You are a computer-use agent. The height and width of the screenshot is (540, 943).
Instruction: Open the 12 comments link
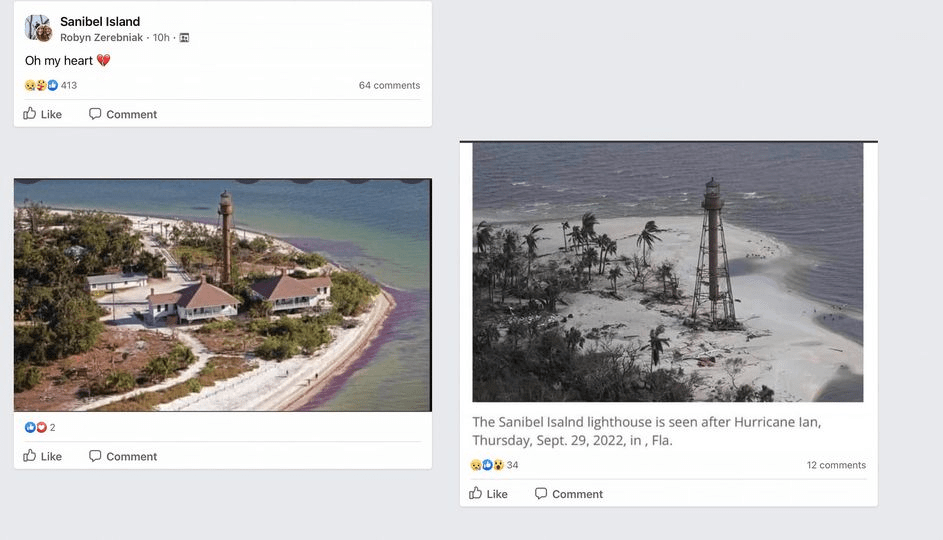(x=836, y=465)
